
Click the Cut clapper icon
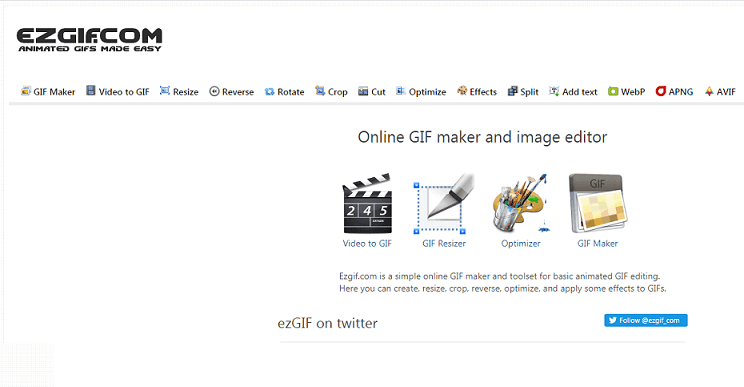[363, 91]
